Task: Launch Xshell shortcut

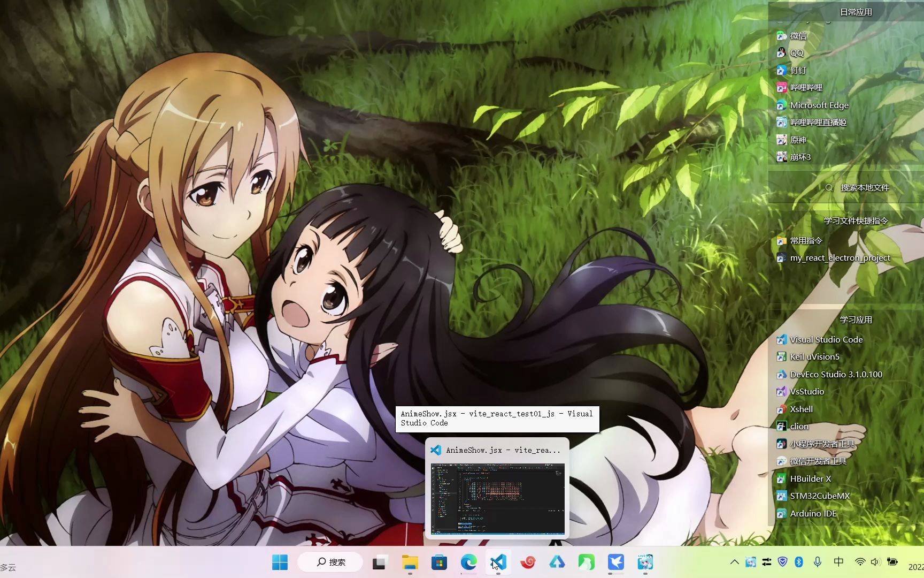Action: pos(794,409)
